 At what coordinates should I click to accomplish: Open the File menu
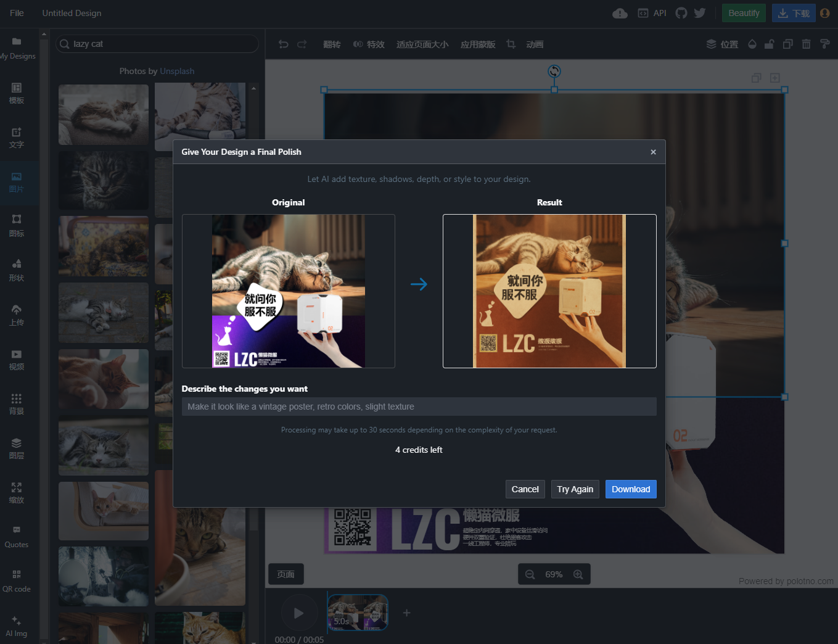(17, 13)
